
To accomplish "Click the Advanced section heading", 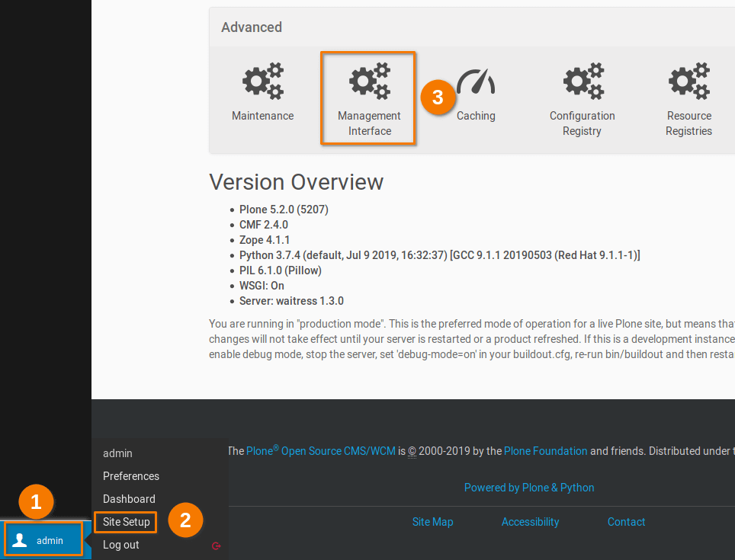I will tap(252, 27).
